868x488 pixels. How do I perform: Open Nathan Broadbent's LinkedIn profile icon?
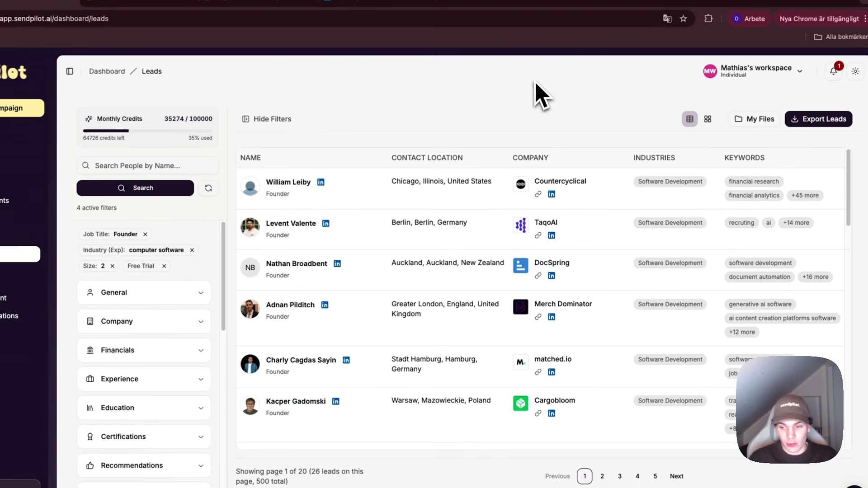337,264
